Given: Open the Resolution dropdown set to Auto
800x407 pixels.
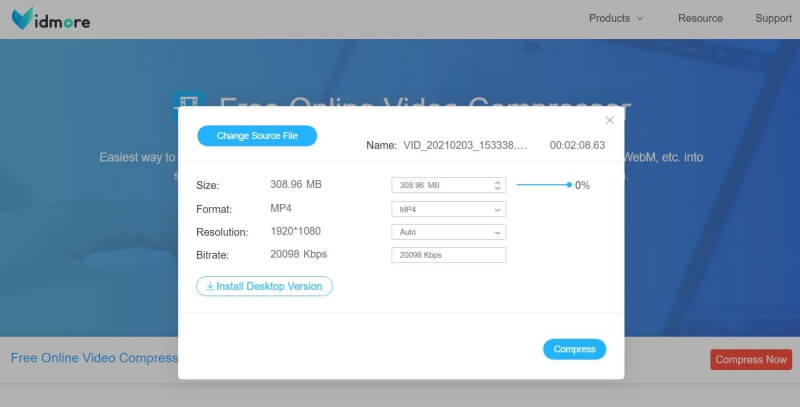Looking at the screenshot, I should click(x=448, y=232).
